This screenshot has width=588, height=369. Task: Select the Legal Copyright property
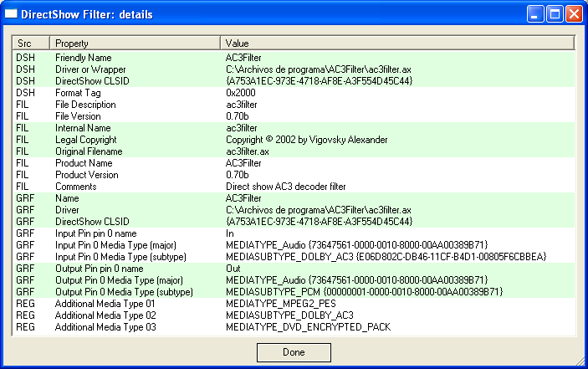86,140
